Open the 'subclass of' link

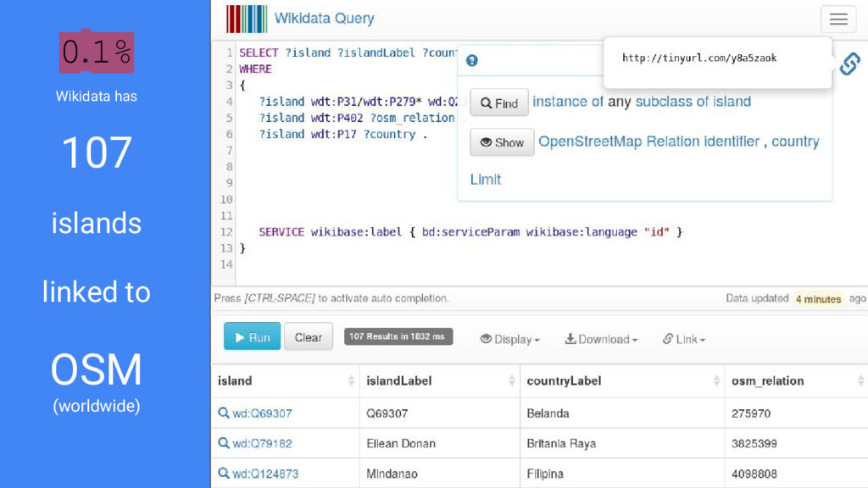click(671, 102)
